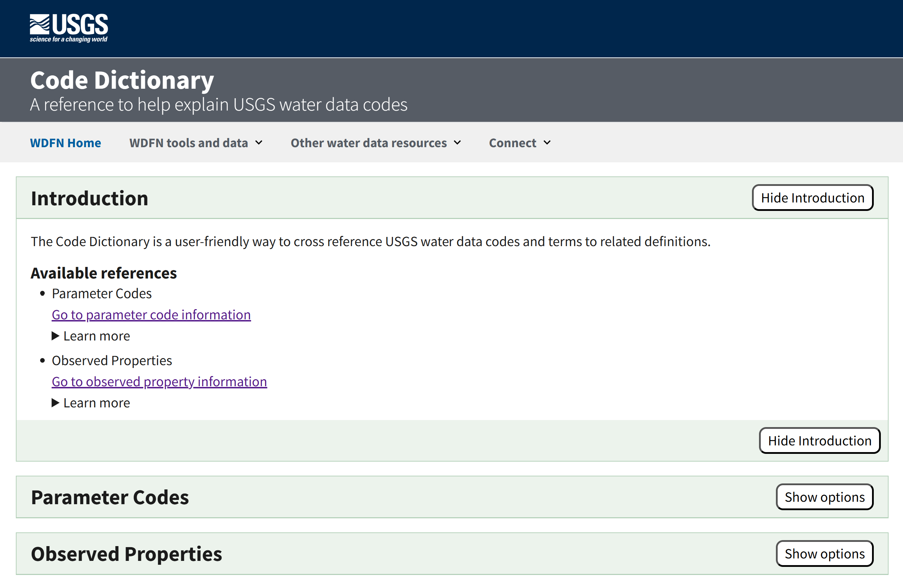Hide the Introduction section using top button
This screenshot has width=903, height=588.
click(812, 198)
